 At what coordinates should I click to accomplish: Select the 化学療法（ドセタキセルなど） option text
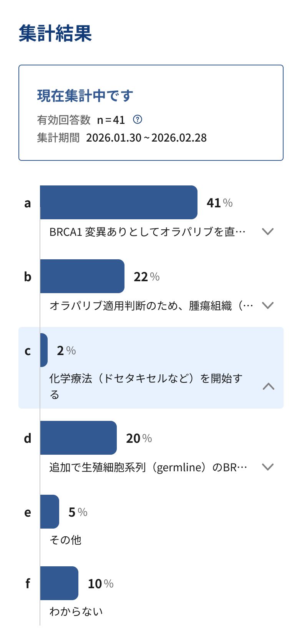[x=146, y=379]
